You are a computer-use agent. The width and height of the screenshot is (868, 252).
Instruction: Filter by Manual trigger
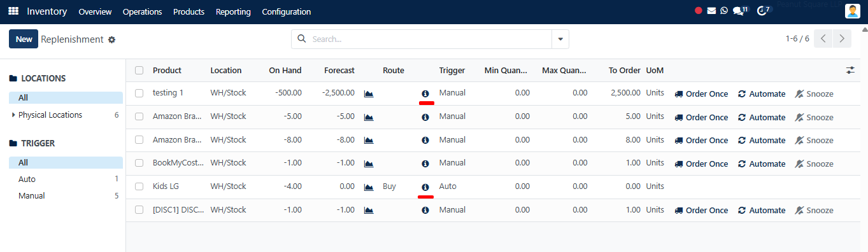(x=66, y=195)
